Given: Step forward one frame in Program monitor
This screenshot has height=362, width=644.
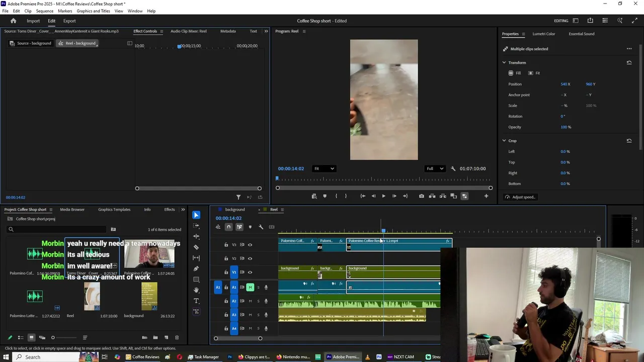Looking at the screenshot, I should tap(394, 196).
